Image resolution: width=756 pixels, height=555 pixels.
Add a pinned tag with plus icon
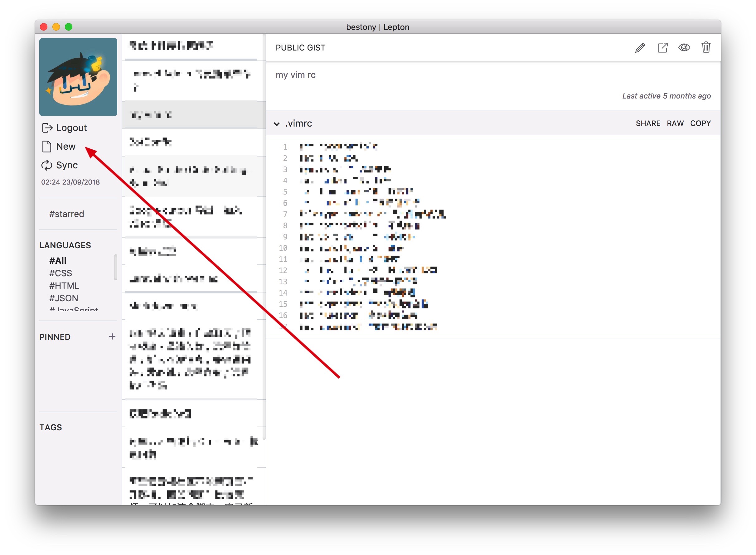pos(112,337)
